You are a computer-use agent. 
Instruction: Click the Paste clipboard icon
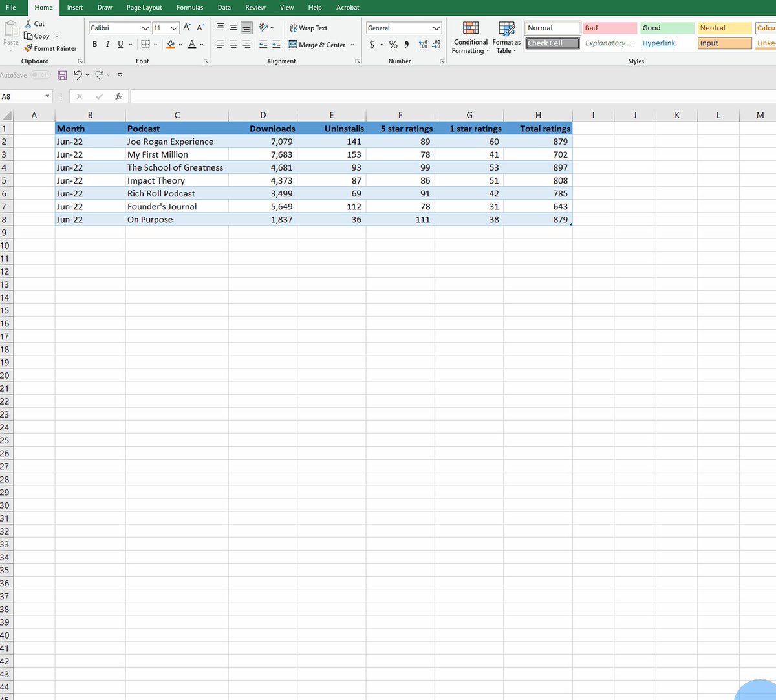(11, 29)
